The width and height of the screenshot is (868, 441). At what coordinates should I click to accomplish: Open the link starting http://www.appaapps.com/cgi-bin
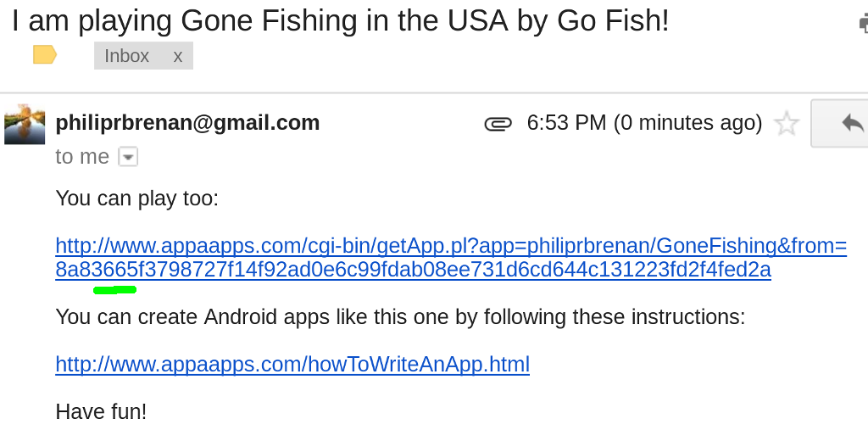451,245
